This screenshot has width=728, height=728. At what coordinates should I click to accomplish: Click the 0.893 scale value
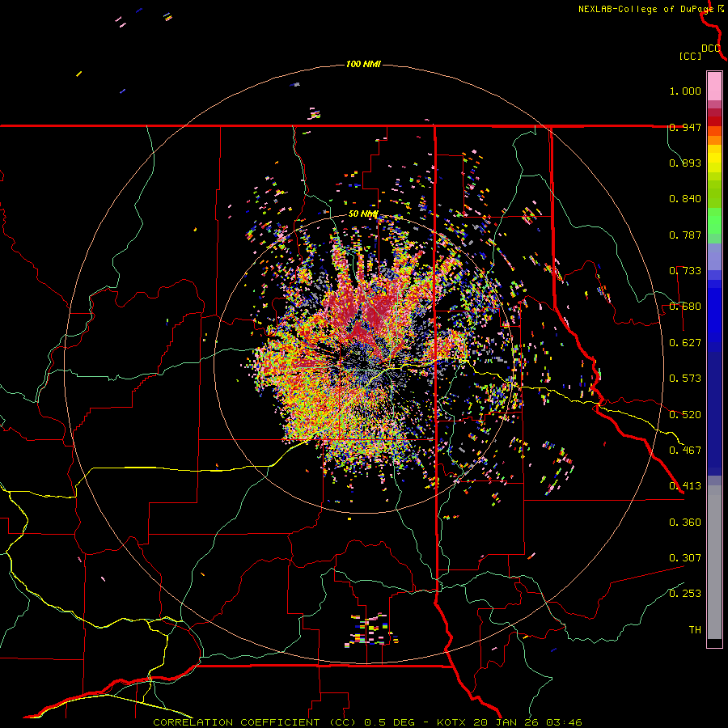(x=685, y=163)
